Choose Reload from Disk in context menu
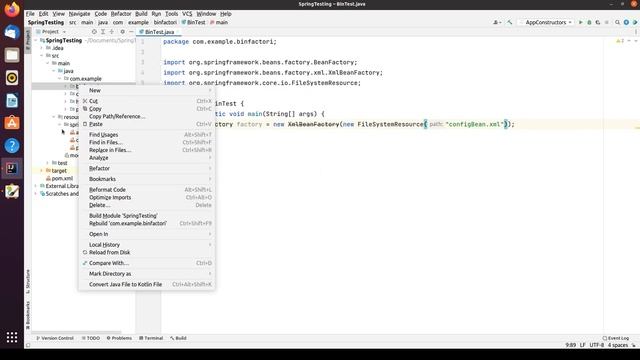This screenshot has width=640, height=360. click(x=147, y=252)
